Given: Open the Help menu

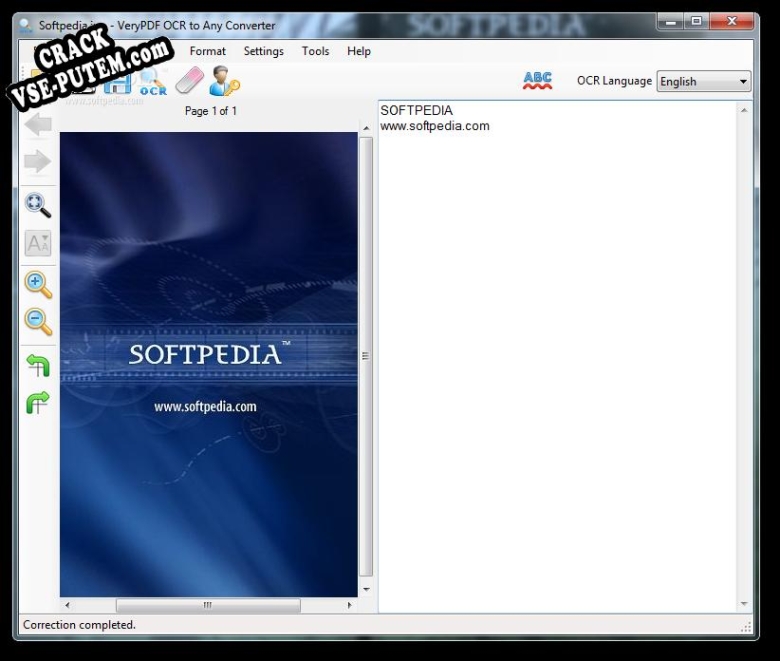Looking at the screenshot, I should [358, 51].
